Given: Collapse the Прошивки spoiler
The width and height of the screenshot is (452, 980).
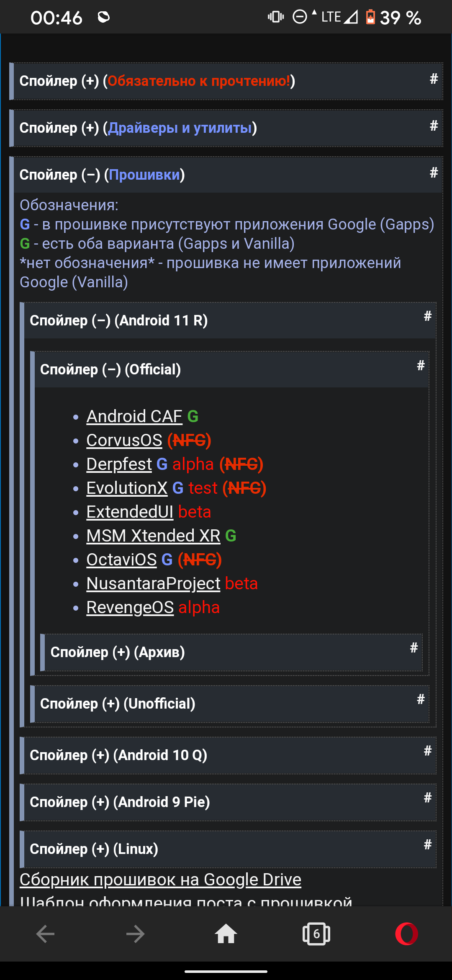Looking at the screenshot, I should pos(102,175).
